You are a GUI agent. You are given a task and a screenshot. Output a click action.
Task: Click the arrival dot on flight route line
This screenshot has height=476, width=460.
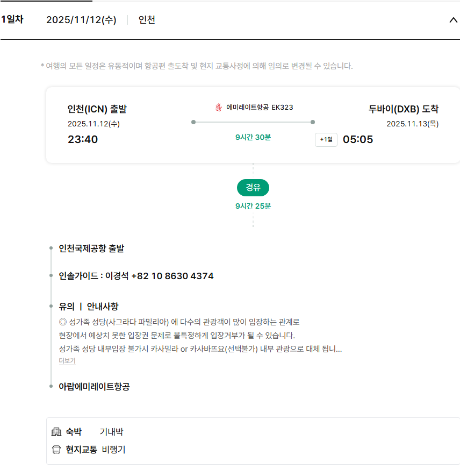click(x=313, y=122)
